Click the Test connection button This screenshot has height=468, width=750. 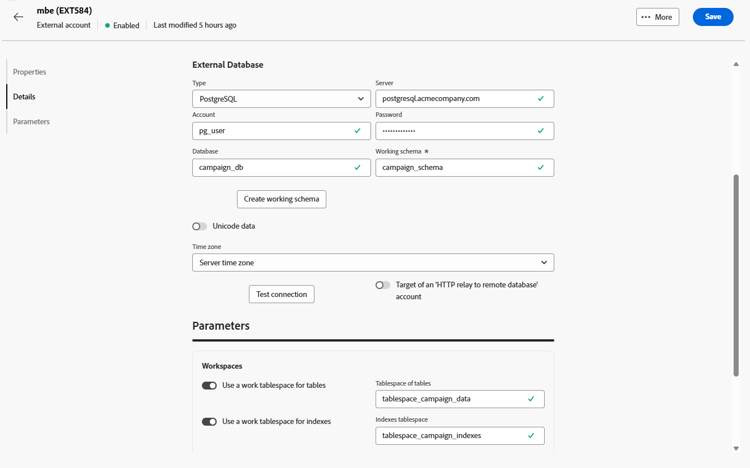[281, 294]
